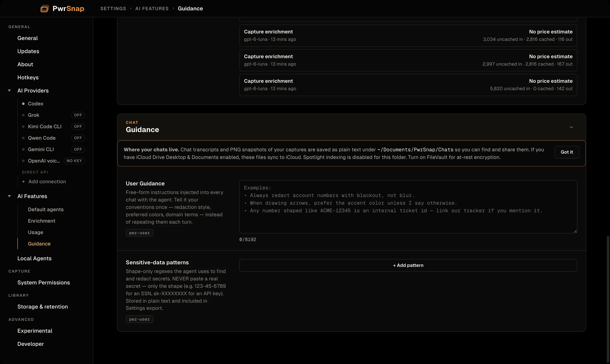This screenshot has height=364, width=610.
Task: Toggle the OFF badge for Qwen Code
Action: 78,138
